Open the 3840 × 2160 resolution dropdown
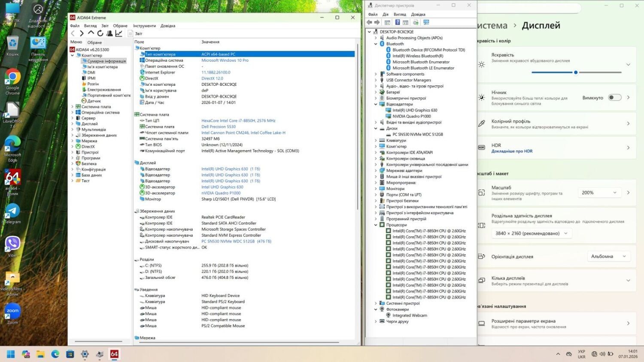The image size is (644, 362). (531, 233)
